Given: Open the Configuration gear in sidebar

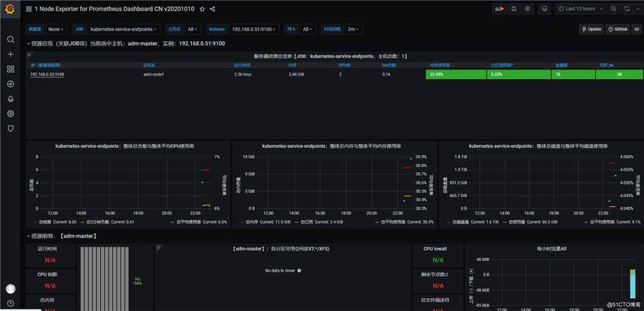Looking at the screenshot, I should coord(11,114).
